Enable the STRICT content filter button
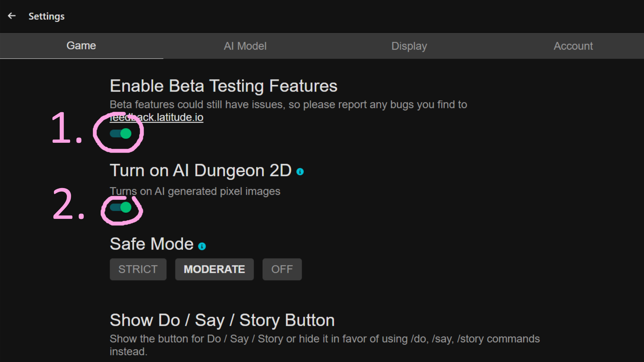This screenshot has height=362, width=644. coord(138,269)
